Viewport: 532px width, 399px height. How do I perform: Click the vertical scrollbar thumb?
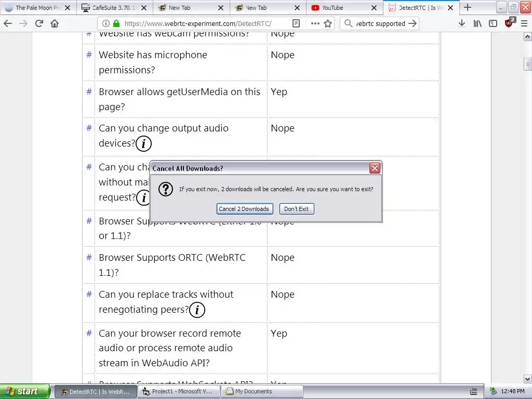[x=527, y=64]
